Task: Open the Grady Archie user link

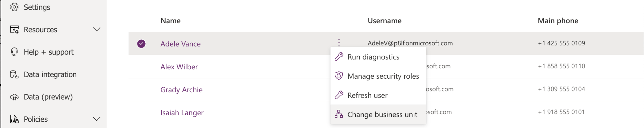Action: [x=181, y=90]
